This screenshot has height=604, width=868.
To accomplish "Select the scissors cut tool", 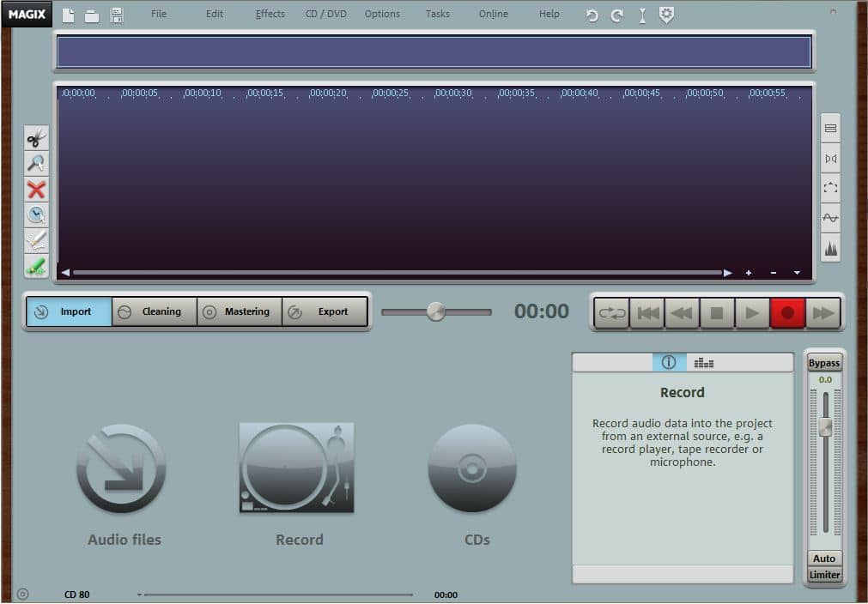I will tap(36, 138).
